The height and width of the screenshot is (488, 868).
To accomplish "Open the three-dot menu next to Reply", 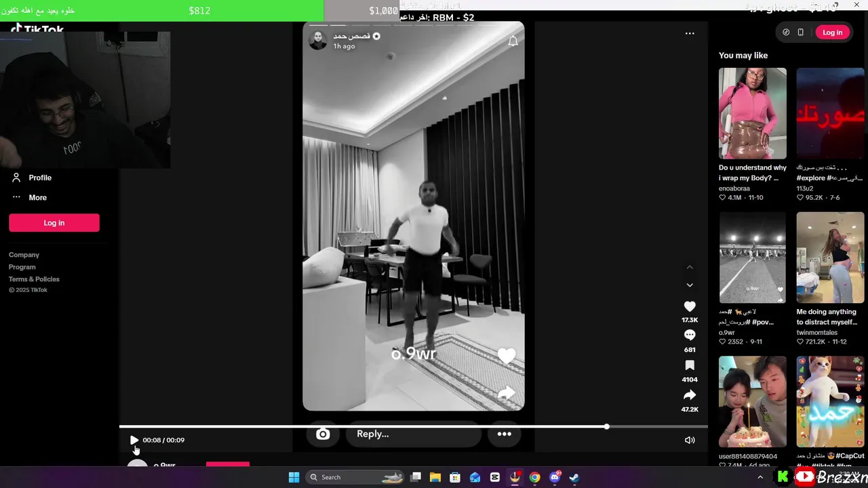I will [504, 434].
